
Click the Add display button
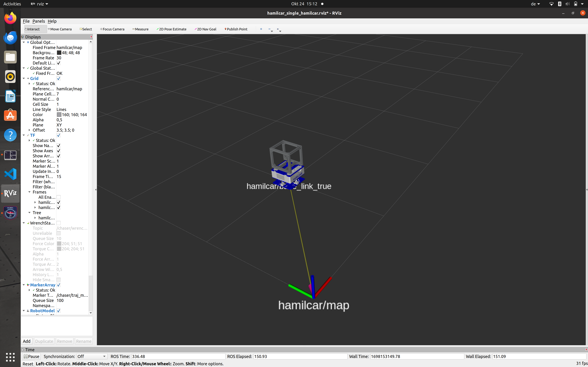27,341
